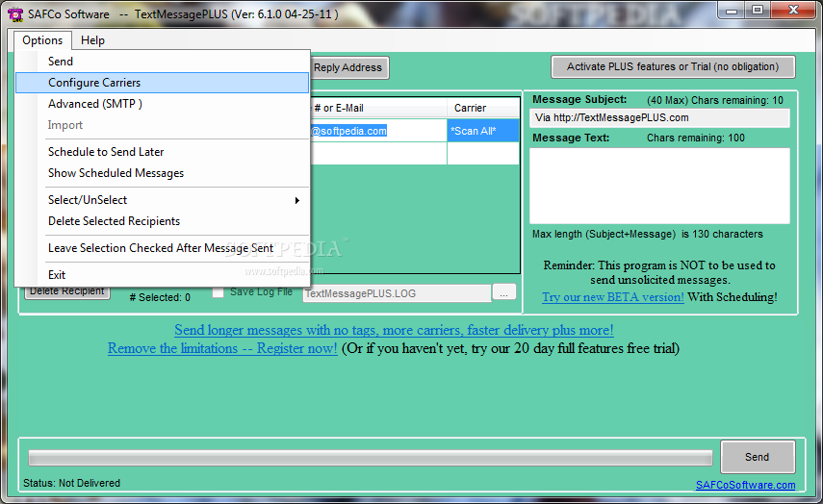Image resolution: width=823 pixels, height=504 pixels.
Task: Click the SAFCo app icon in title bar
Action: pos(15,14)
